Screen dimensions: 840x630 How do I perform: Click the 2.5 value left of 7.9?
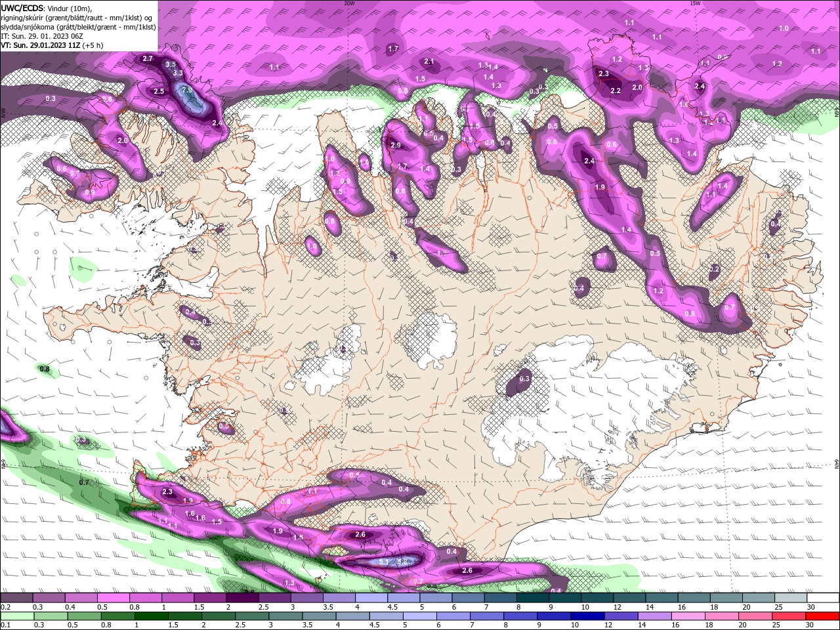(x=159, y=91)
